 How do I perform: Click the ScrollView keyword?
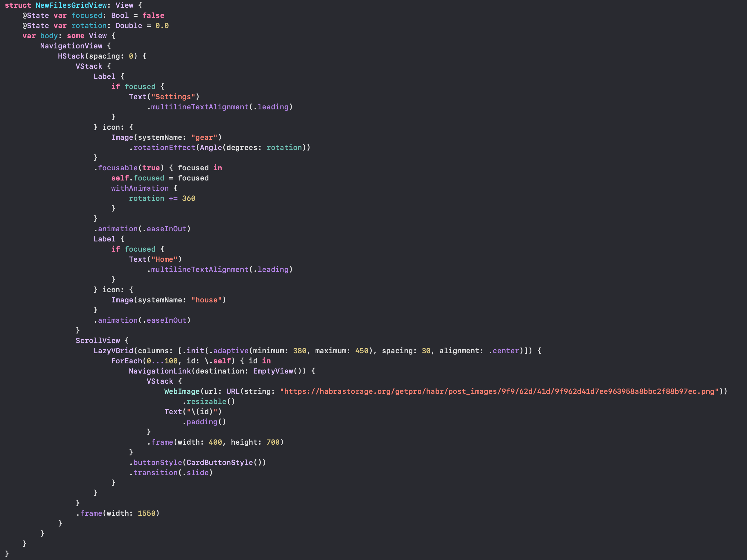[98, 341]
